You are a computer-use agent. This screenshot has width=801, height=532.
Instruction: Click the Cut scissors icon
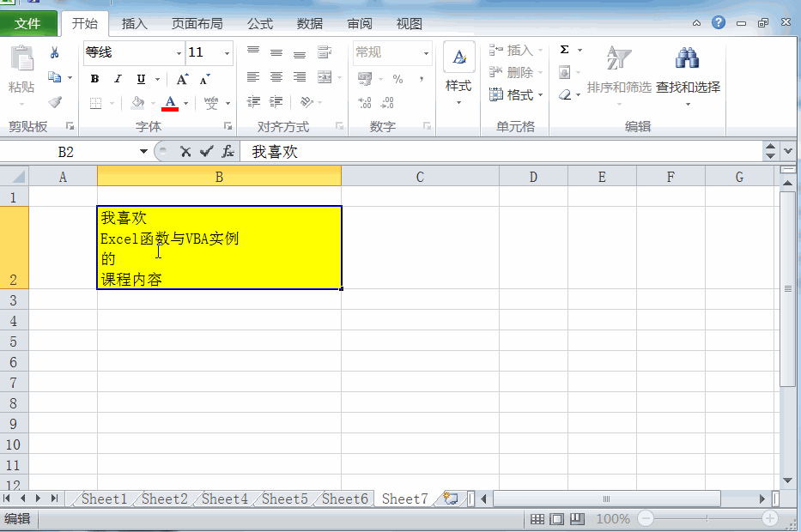54,52
